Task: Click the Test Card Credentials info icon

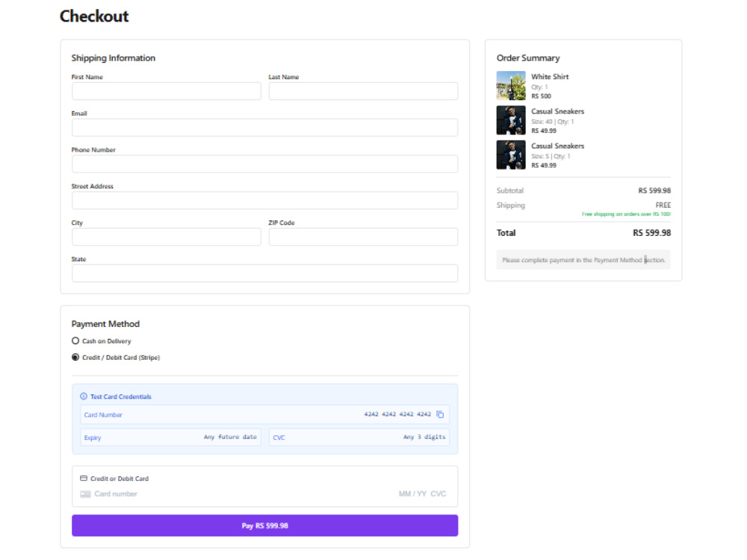Action: (84, 396)
